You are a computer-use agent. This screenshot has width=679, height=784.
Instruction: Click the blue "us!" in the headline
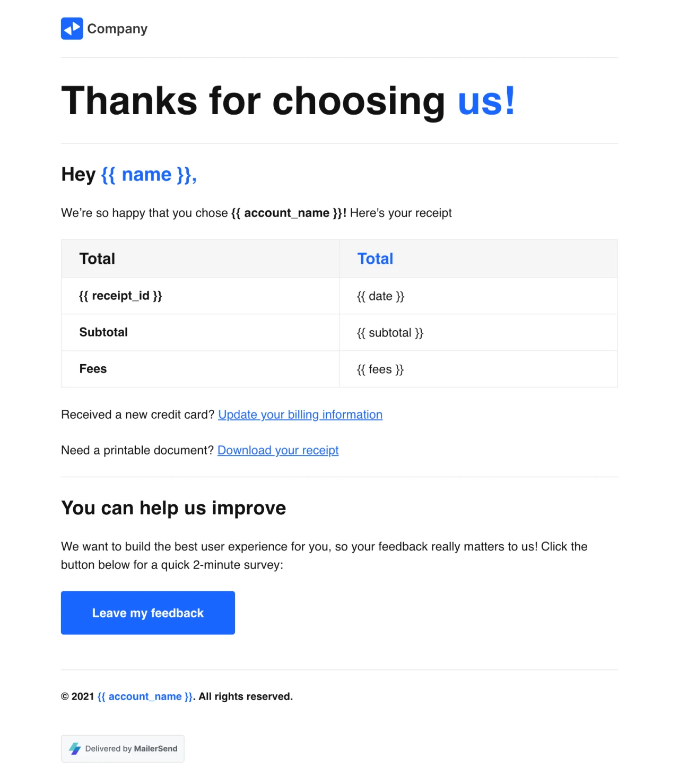coord(486,101)
